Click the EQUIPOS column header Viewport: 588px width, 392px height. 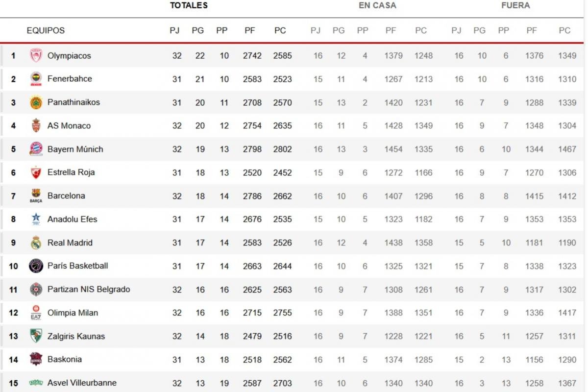(x=46, y=30)
